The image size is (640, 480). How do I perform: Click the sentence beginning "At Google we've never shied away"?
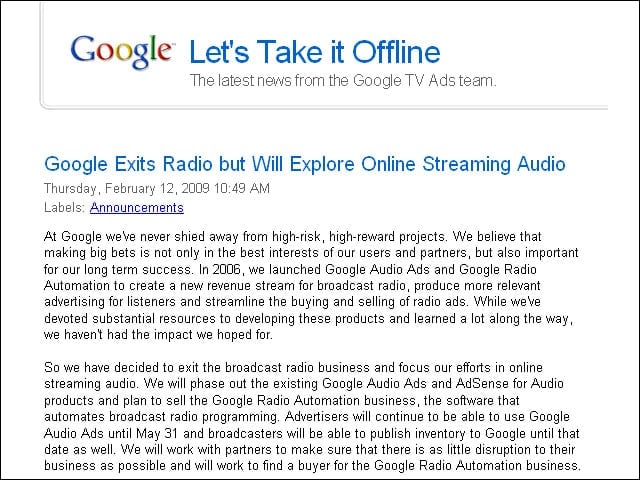pos(244,237)
